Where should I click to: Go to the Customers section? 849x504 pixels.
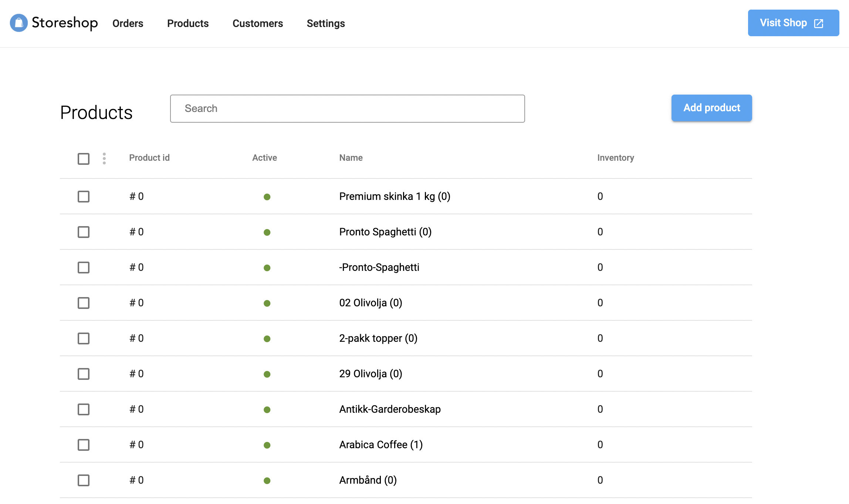[x=257, y=23]
